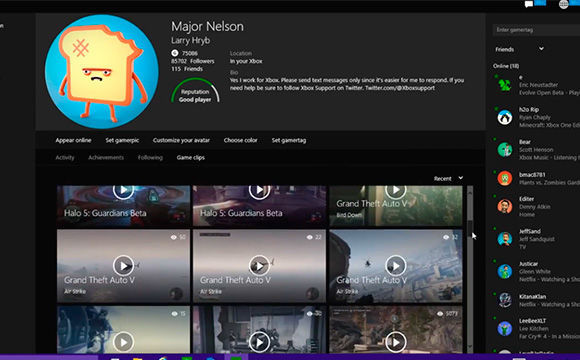This screenshot has height=360, width=580.
Task: Open LeeBeeXLT's friend avatar
Action: (505, 328)
